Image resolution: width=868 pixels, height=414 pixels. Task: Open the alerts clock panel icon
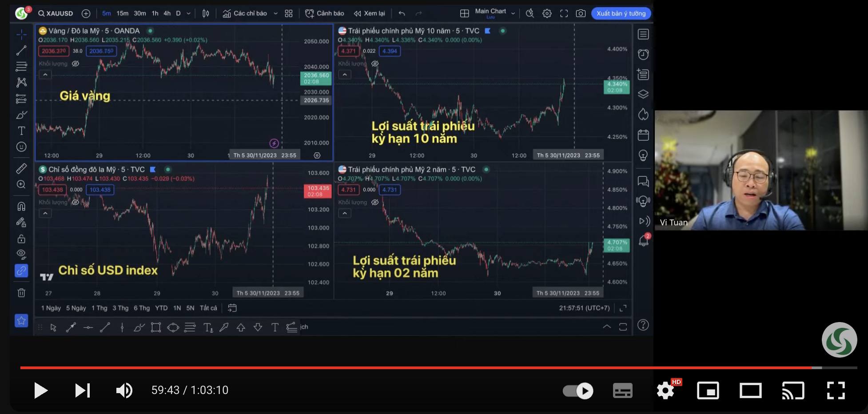[x=643, y=54]
